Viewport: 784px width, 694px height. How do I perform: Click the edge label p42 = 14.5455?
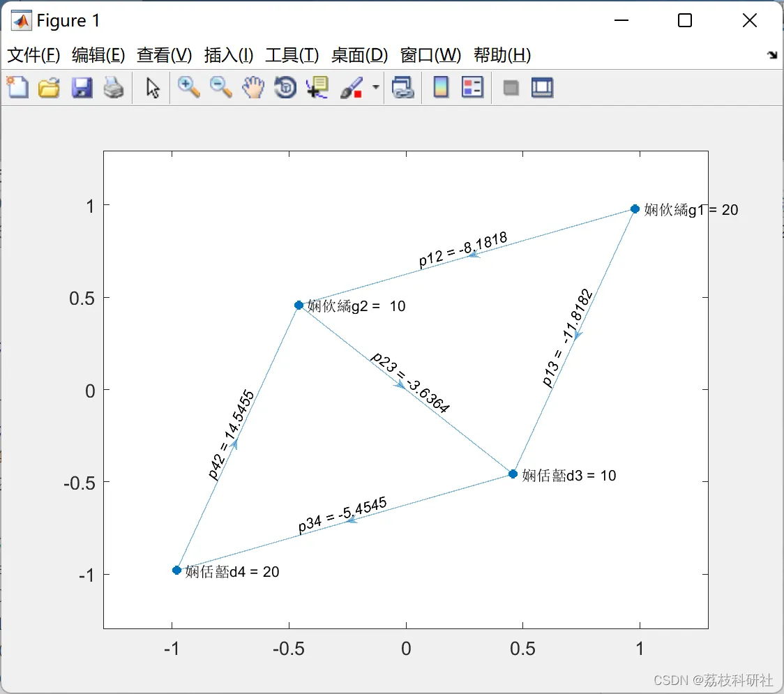(x=231, y=435)
